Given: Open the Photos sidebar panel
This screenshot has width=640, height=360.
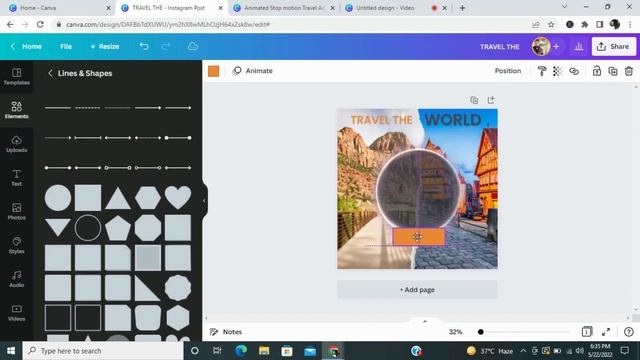Looking at the screenshot, I should [x=16, y=211].
